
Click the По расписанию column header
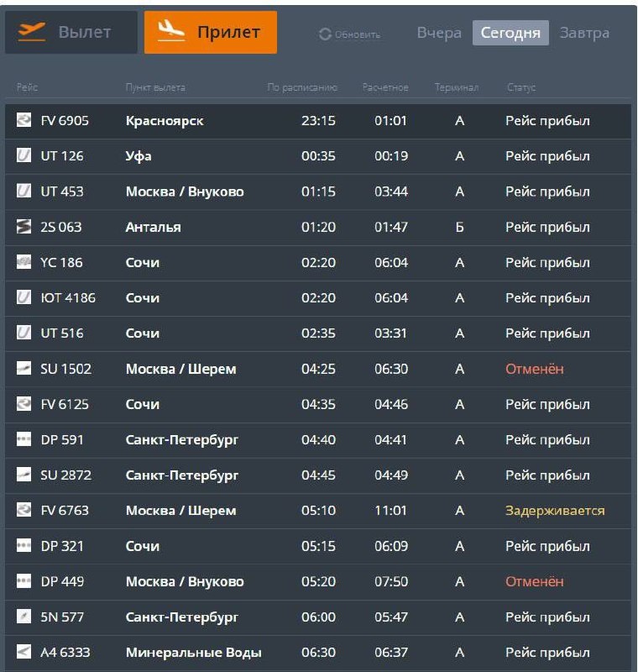point(302,87)
